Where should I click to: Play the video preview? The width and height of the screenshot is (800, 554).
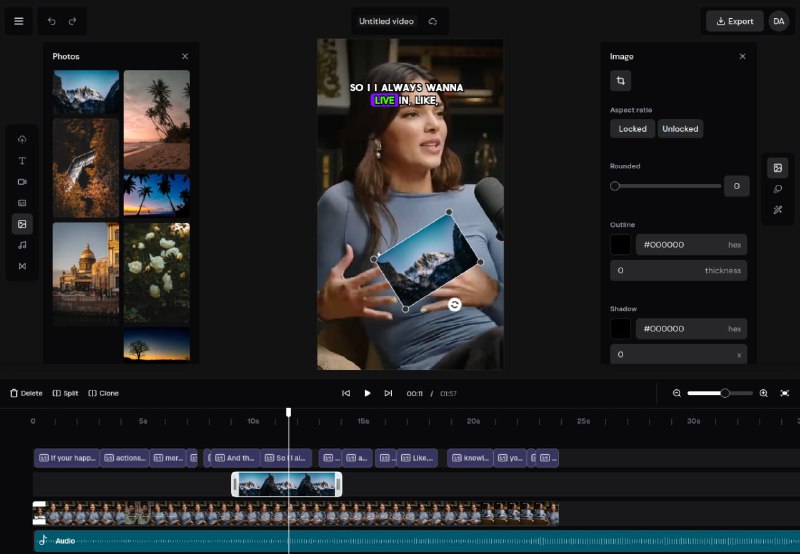(367, 393)
